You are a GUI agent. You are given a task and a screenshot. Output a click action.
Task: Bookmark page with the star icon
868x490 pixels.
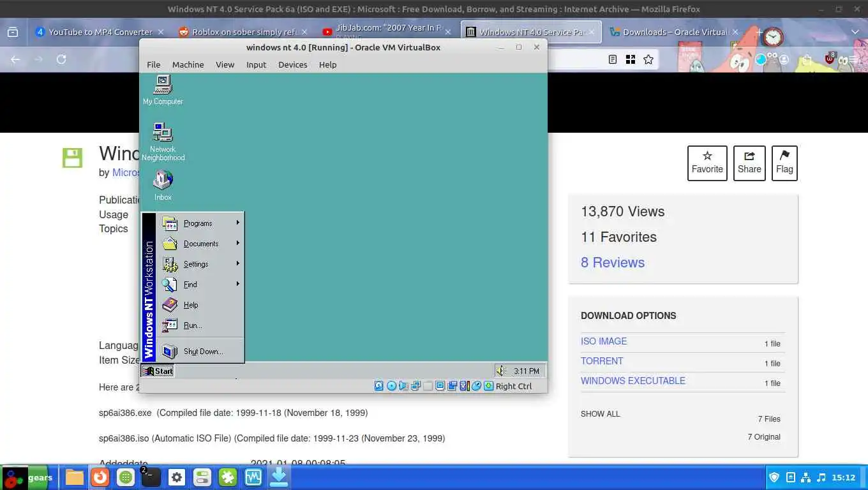pyautogui.click(x=648, y=59)
